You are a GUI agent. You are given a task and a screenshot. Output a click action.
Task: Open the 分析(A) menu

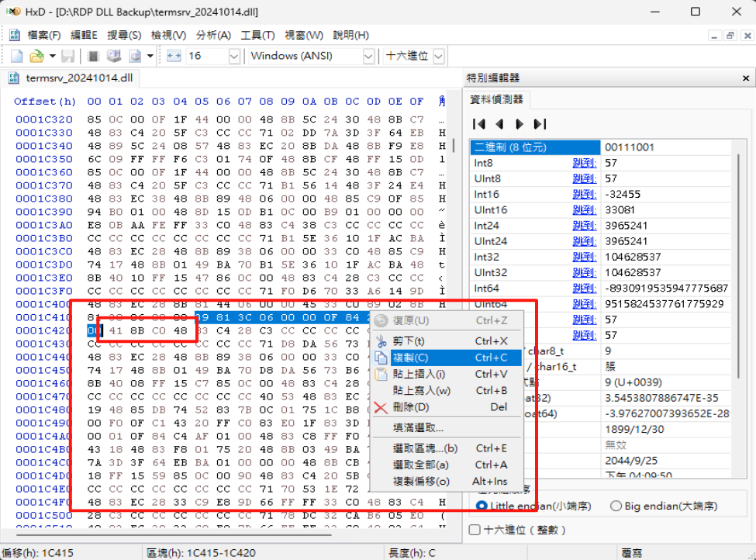(213, 35)
